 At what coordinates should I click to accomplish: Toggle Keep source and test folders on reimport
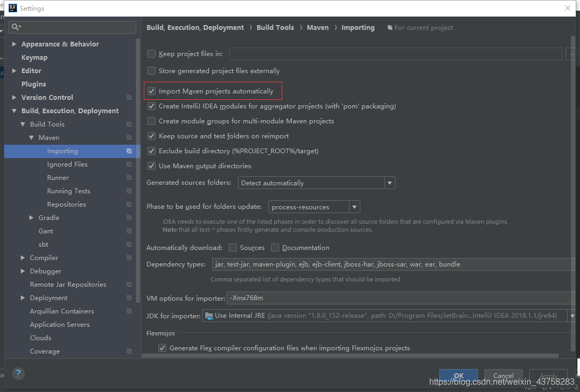[x=151, y=136]
